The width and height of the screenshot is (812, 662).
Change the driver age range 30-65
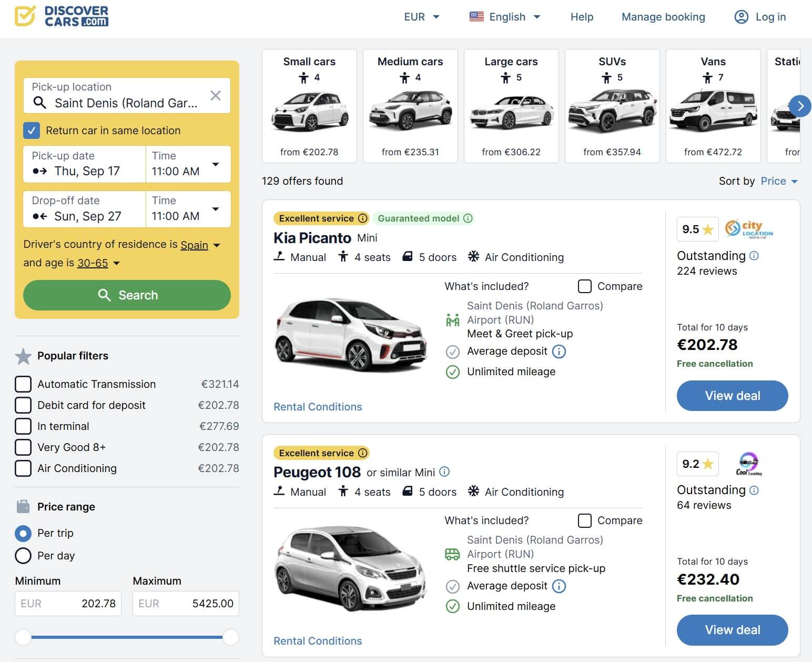click(x=98, y=263)
